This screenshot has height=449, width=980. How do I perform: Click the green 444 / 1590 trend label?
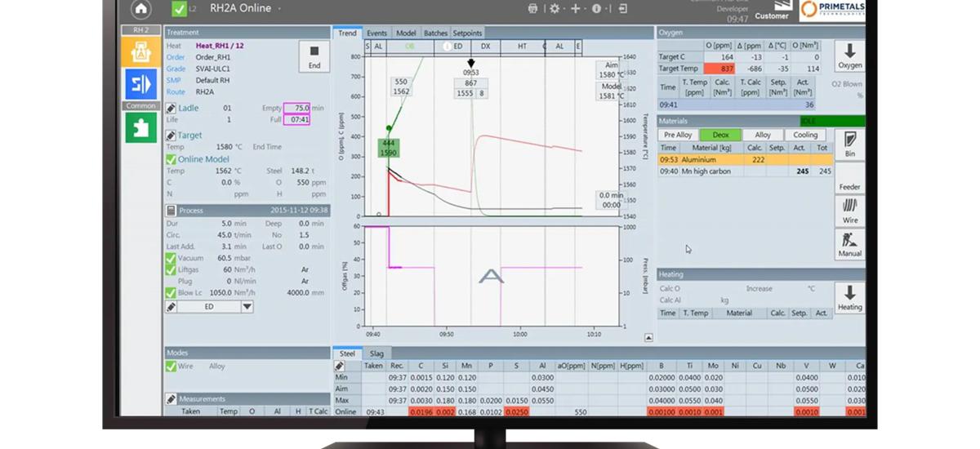point(388,148)
